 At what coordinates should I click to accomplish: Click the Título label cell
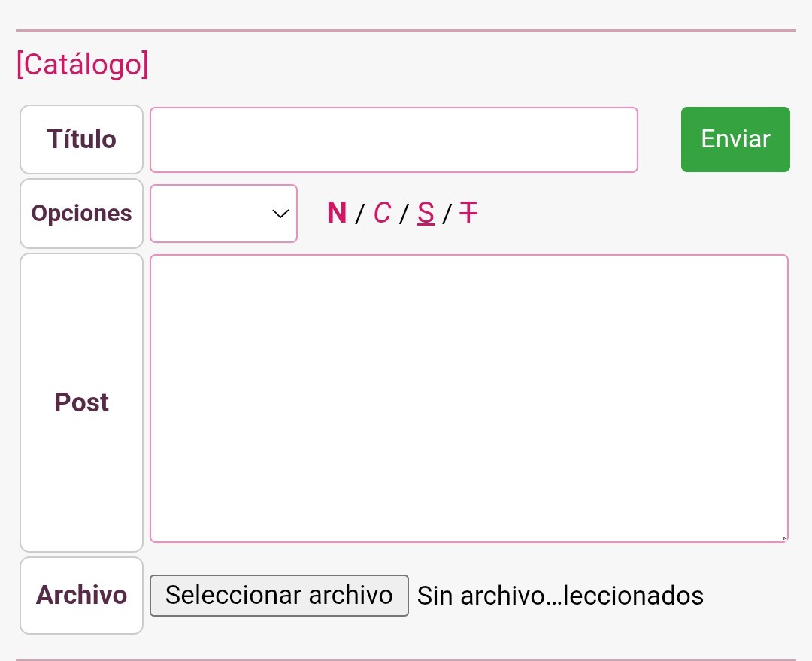tap(81, 140)
